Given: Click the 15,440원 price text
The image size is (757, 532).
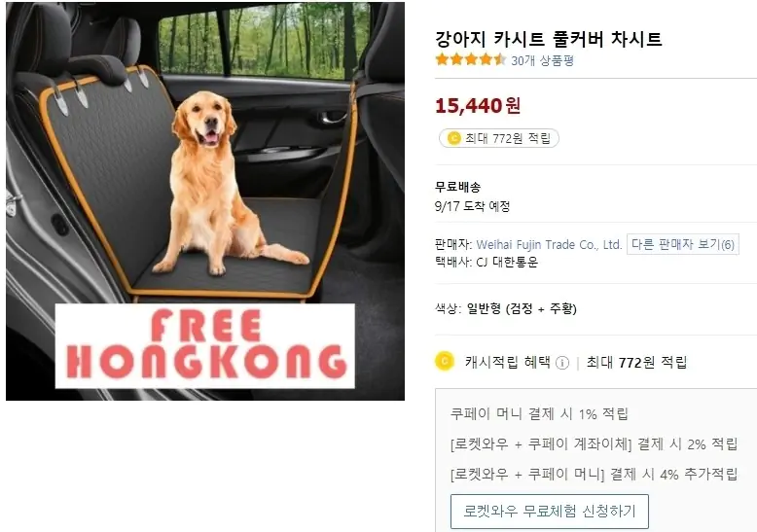Looking at the screenshot, I should [x=478, y=105].
